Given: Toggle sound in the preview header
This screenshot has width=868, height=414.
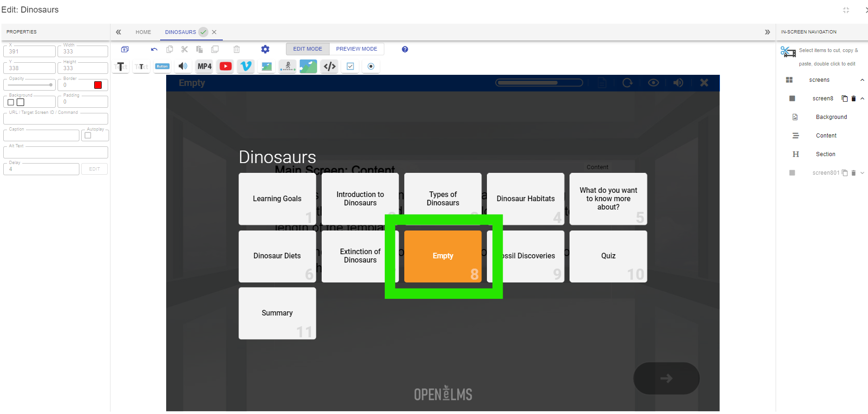Looking at the screenshot, I should coord(678,83).
